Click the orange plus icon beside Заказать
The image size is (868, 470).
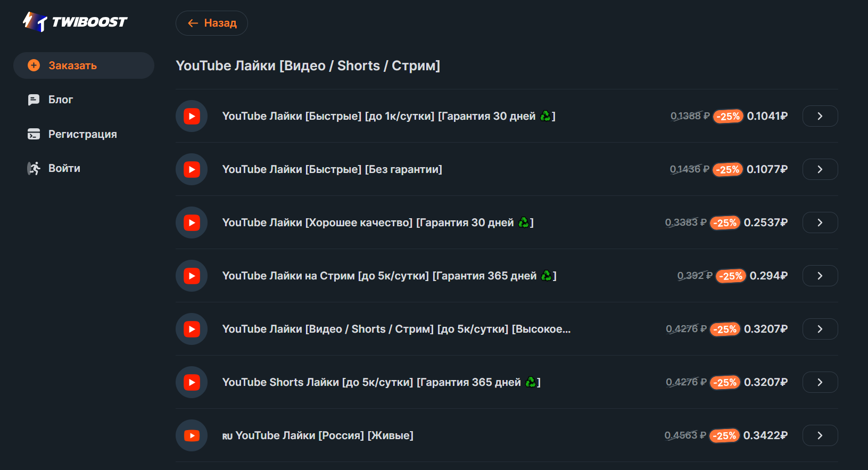(34, 65)
